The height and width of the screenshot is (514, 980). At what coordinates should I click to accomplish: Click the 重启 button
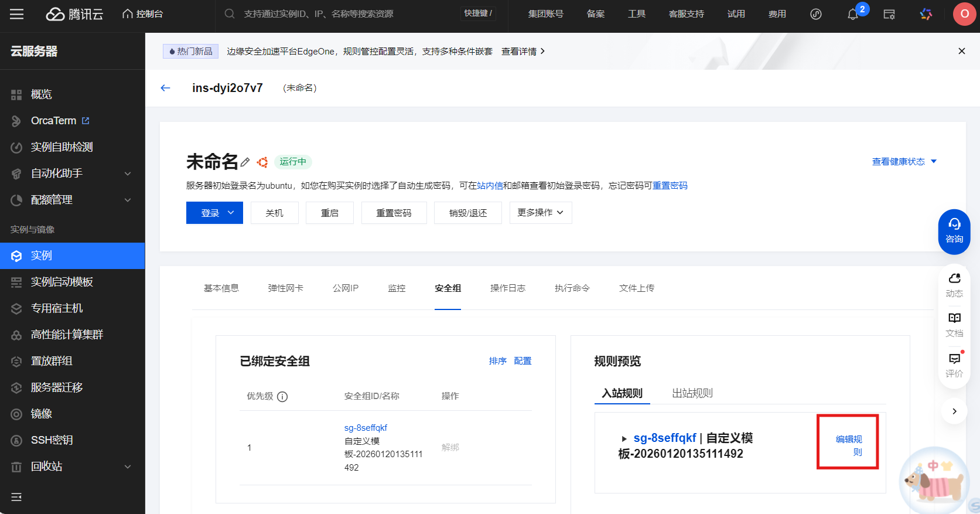(330, 213)
